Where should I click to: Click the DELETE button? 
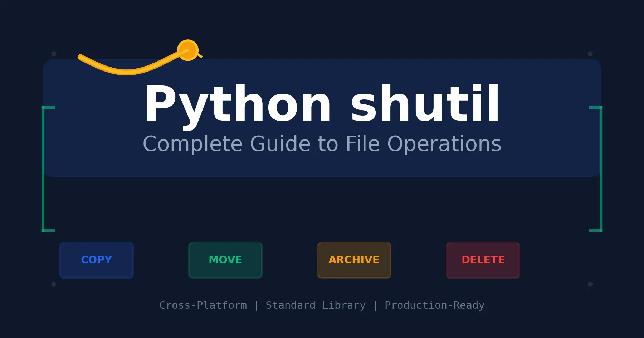tap(483, 260)
